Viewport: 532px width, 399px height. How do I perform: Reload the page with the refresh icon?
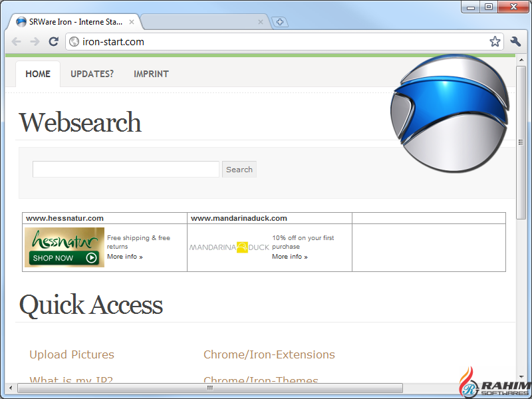[54, 41]
